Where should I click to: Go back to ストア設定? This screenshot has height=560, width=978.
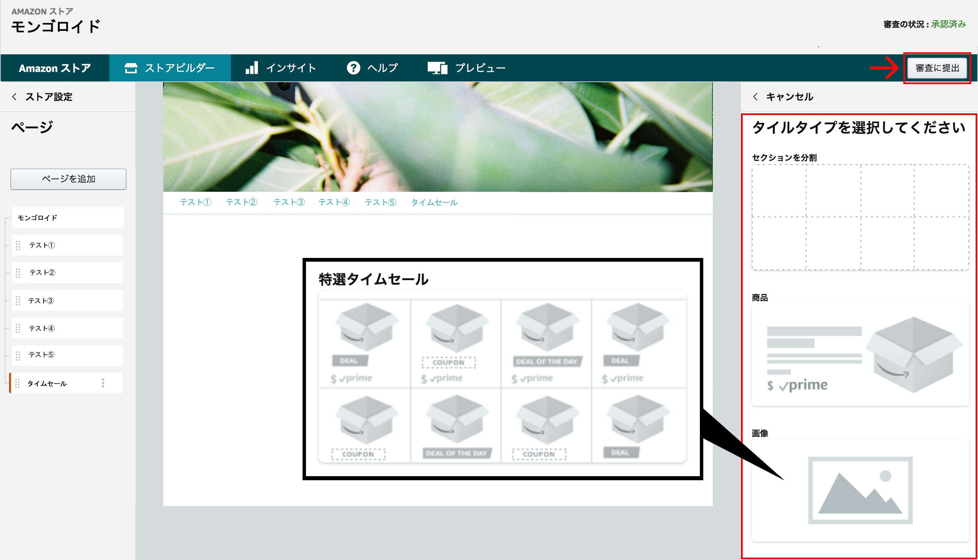[x=49, y=97]
